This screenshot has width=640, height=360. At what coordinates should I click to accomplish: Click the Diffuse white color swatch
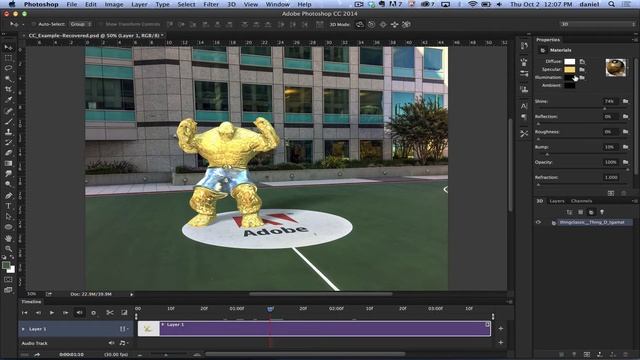tap(569, 62)
